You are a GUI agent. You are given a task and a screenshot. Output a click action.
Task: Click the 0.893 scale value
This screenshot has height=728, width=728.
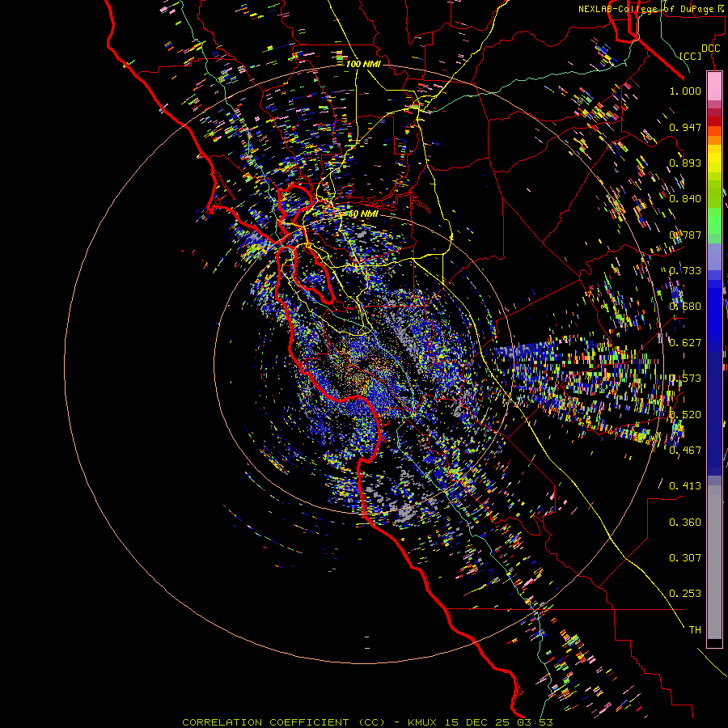point(685,163)
